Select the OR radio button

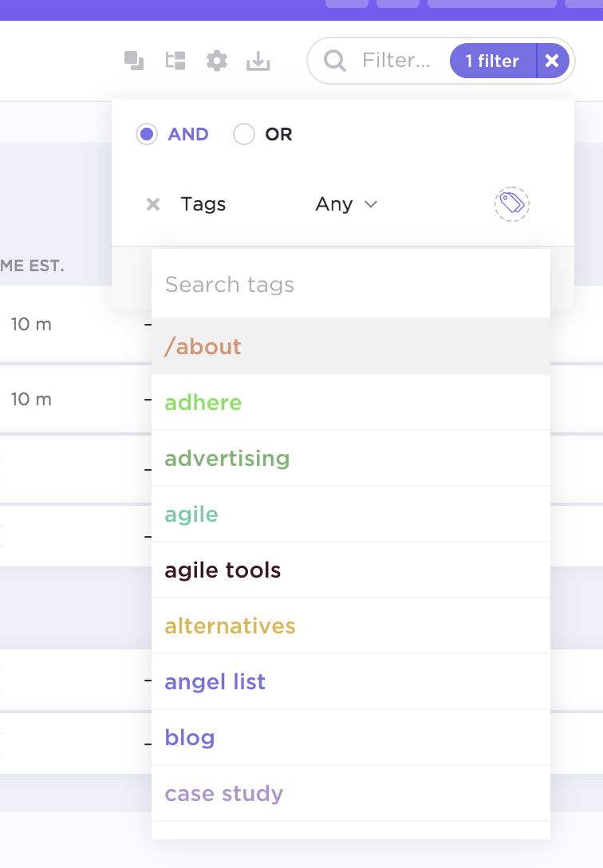[243, 134]
